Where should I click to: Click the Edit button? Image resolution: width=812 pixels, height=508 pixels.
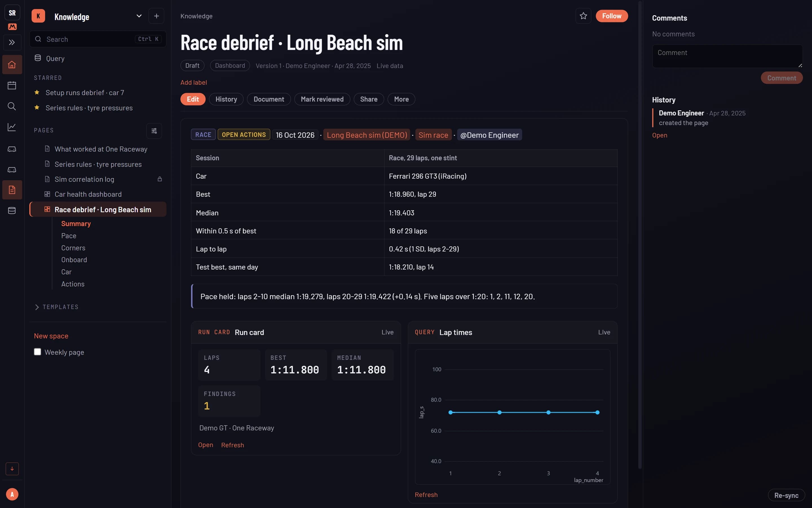coord(193,99)
